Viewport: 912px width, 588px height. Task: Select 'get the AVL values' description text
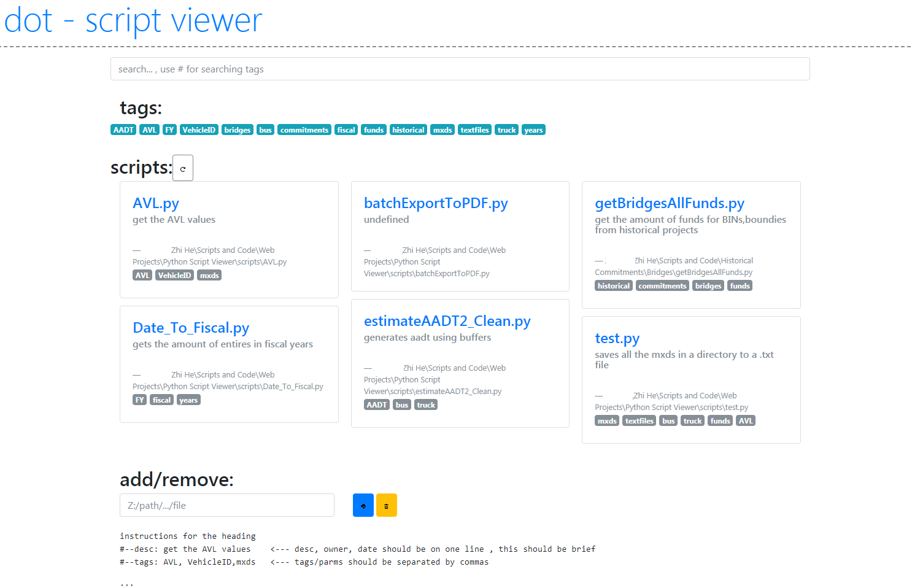coord(174,220)
